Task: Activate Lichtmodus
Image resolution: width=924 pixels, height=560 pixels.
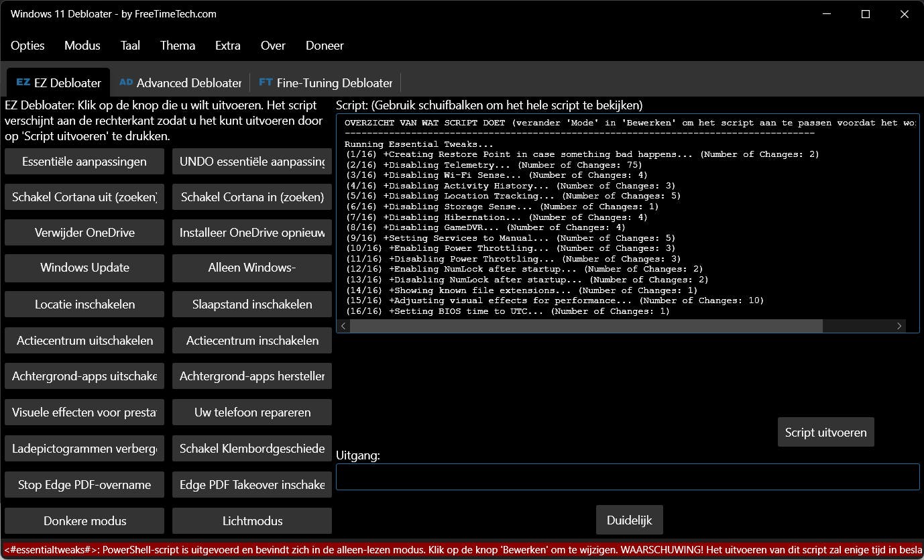Action: coord(252,521)
